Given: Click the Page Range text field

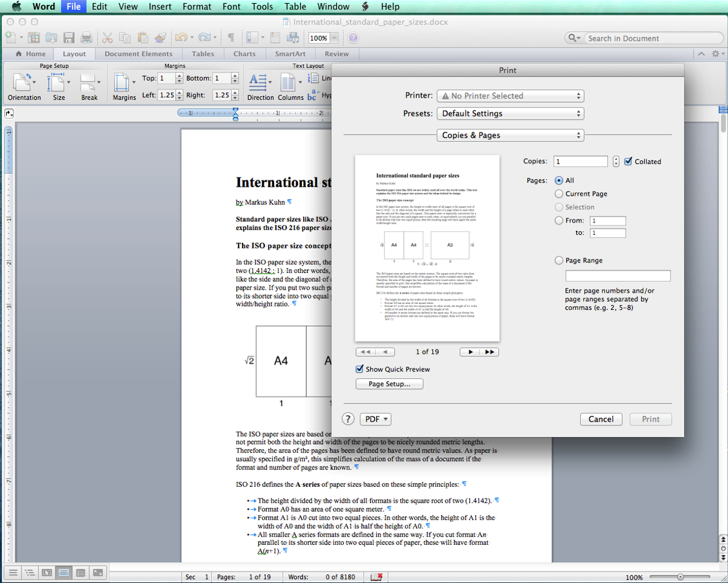Looking at the screenshot, I should coord(618,275).
